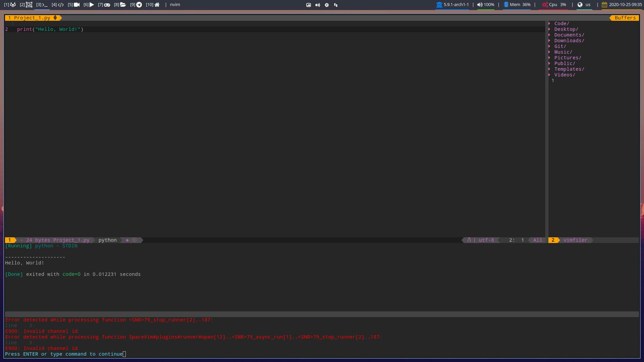Click the Mem 36% indicator text
The width and height of the screenshot is (644, 362).
coord(520,5)
